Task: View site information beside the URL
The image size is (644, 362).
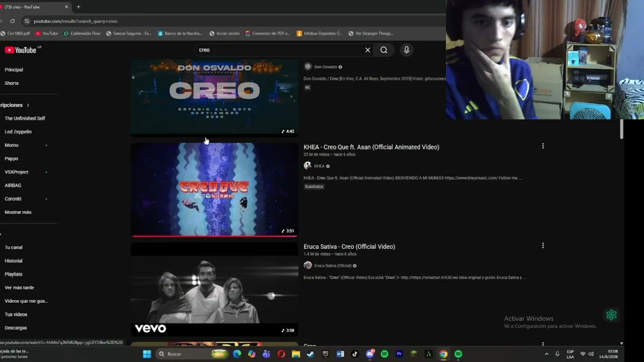Action: click(x=27, y=21)
